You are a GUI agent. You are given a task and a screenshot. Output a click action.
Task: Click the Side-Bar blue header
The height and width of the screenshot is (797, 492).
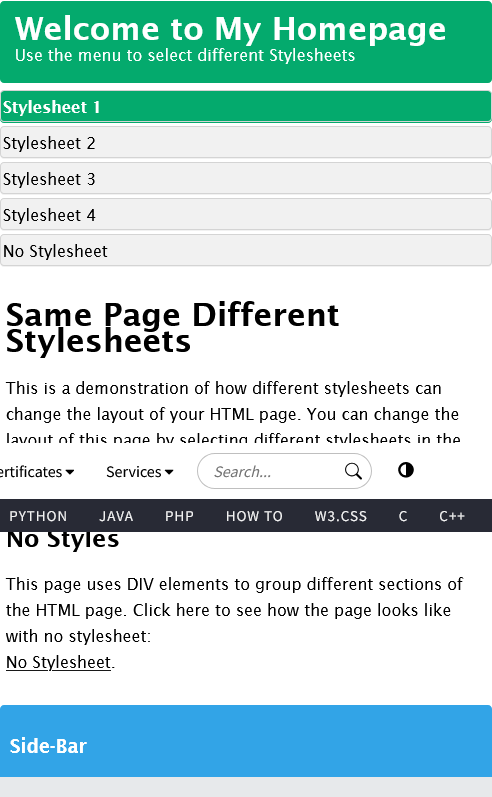246,741
